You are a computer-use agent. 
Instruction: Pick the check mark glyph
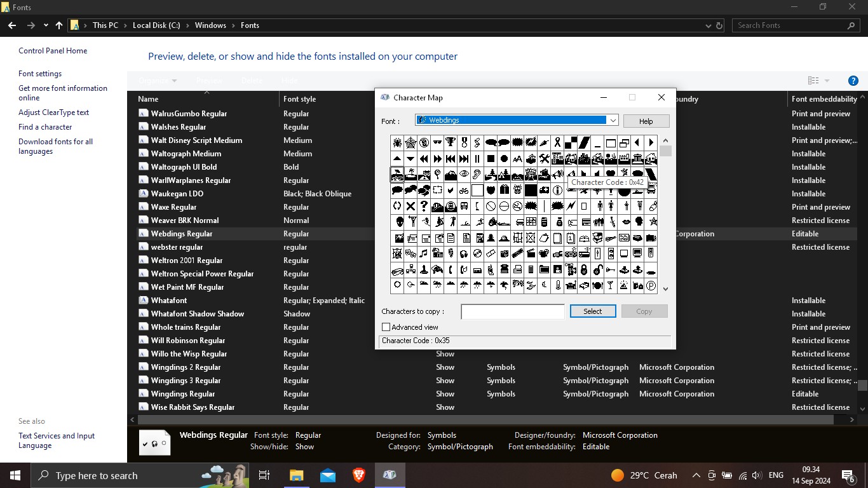coord(451,190)
